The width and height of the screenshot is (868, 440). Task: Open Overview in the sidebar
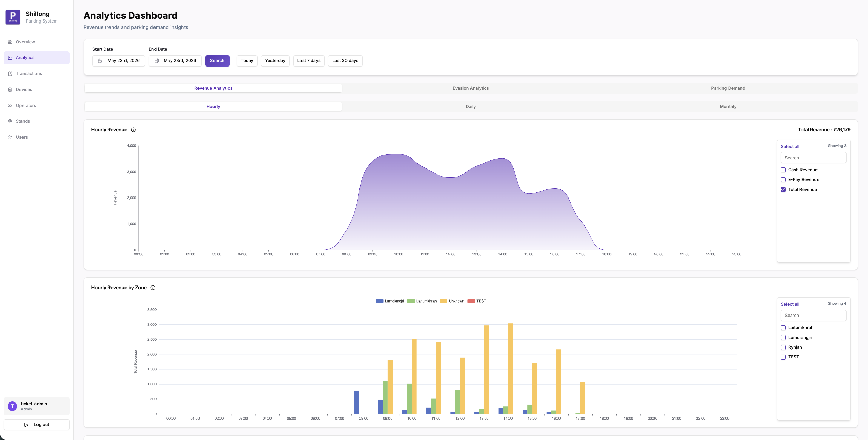point(36,42)
